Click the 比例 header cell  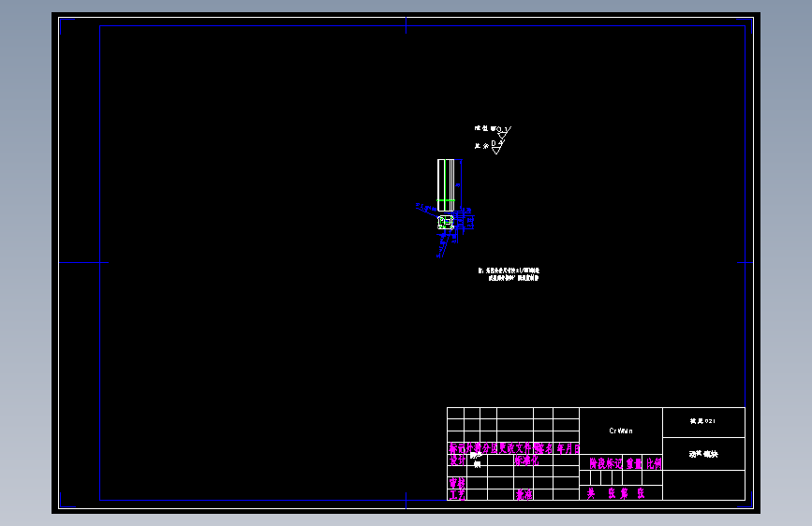654,463
